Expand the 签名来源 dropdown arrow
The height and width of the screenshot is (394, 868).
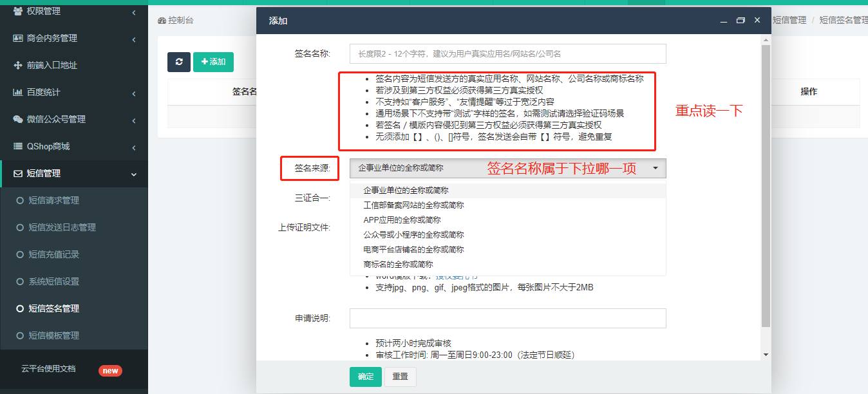[656, 168]
